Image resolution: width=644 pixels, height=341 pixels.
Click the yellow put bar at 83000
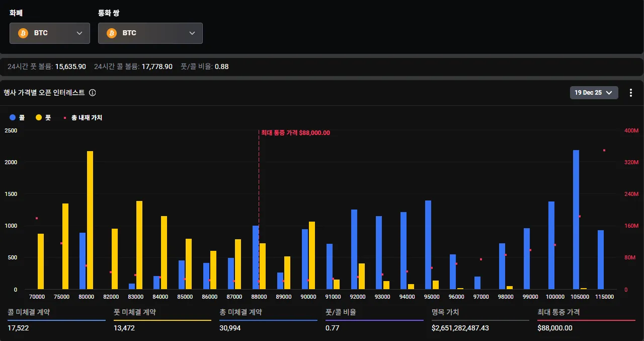[139, 245]
